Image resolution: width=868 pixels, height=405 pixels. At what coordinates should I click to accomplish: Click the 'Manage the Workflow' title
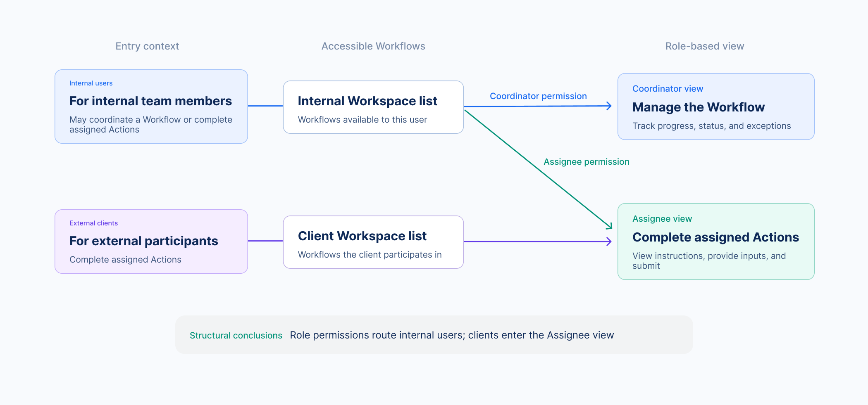point(699,107)
